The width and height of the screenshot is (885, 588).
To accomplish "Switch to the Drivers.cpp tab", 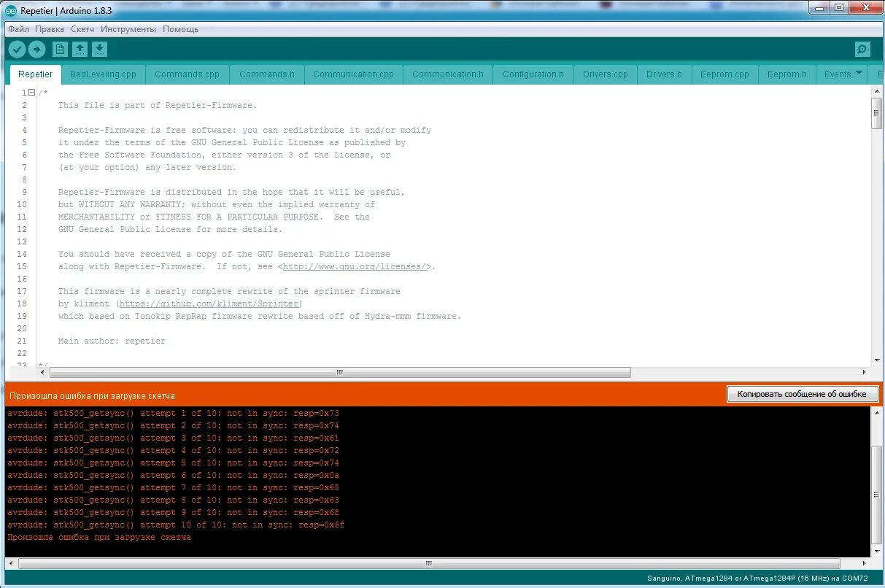I will [606, 74].
